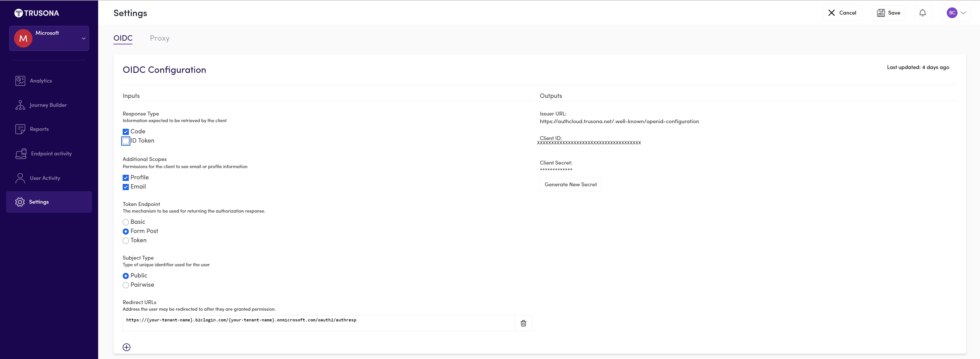Open Endpoint activity page
This screenshot has height=359, width=980.
pyautogui.click(x=51, y=154)
